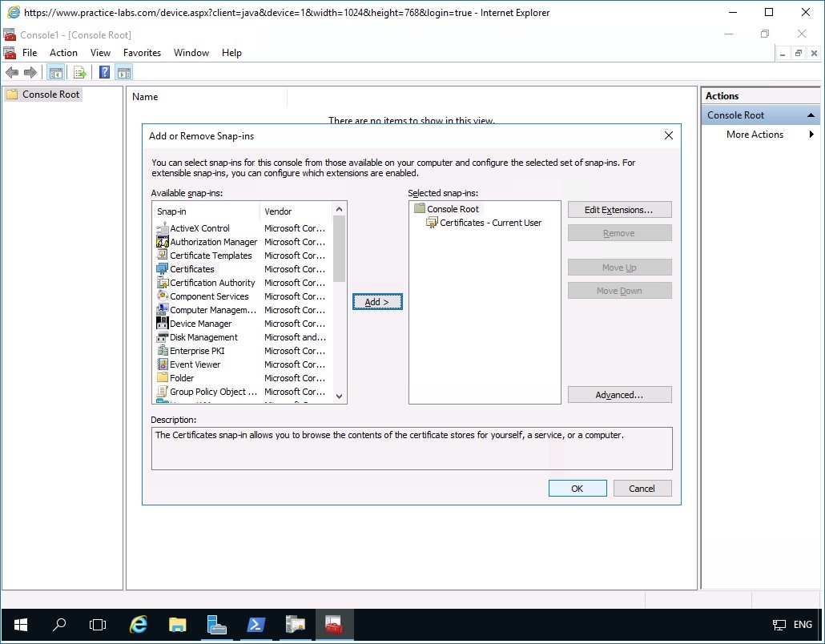The width and height of the screenshot is (825, 644).
Task: Open the Favorites menu
Action: [x=142, y=52]
